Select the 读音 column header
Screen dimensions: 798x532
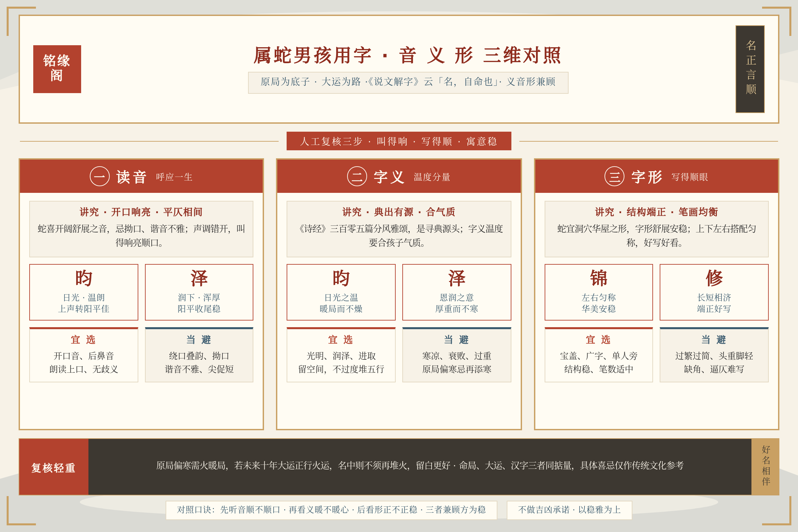click(x=141, y=176)
